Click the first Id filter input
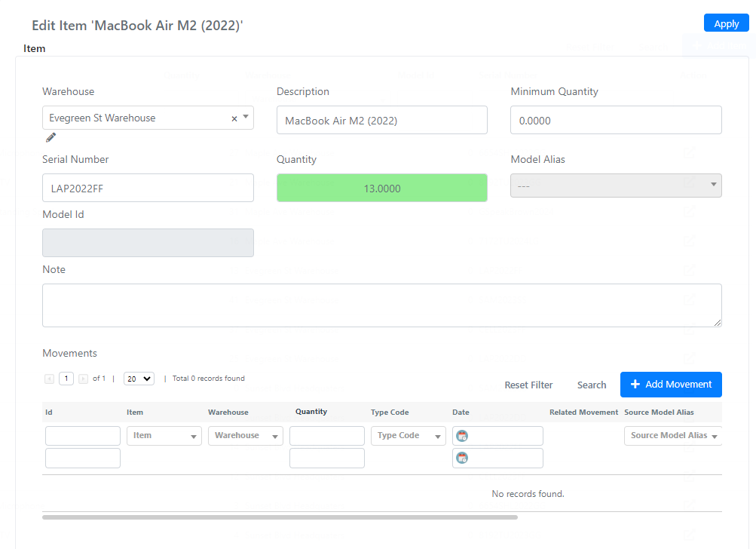756x549 pixels. point(82,436)
